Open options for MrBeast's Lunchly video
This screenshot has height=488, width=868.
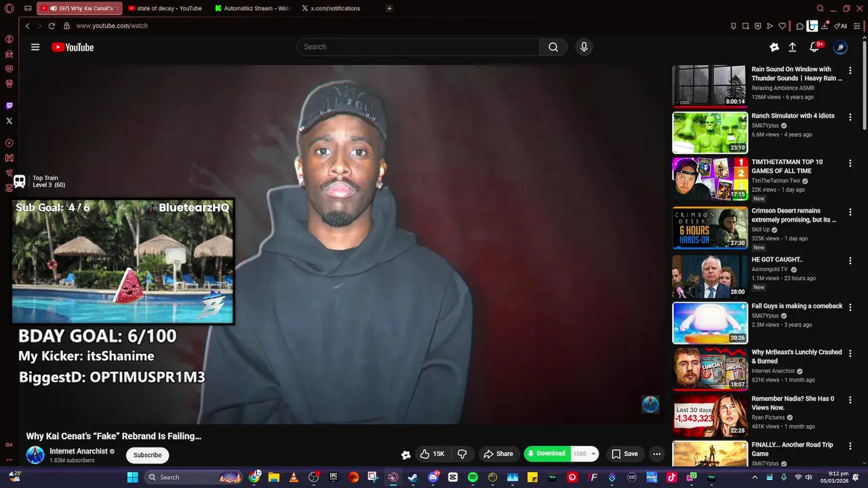pyautogui.click(x=850, y=354)
